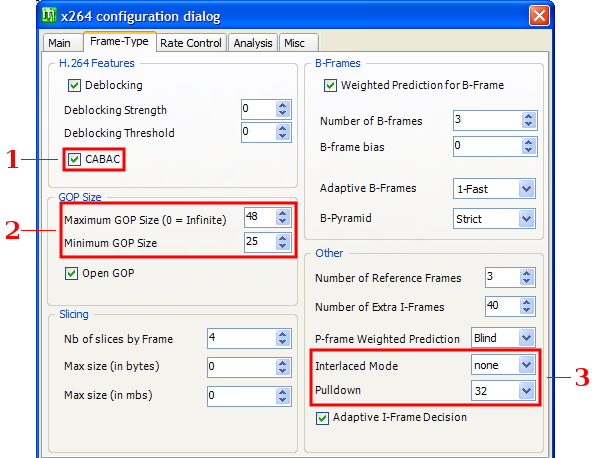Expand the Interlaced Mode dropdown
The height and width of the screenshot is (458, 592).
[x=527, y=365]
